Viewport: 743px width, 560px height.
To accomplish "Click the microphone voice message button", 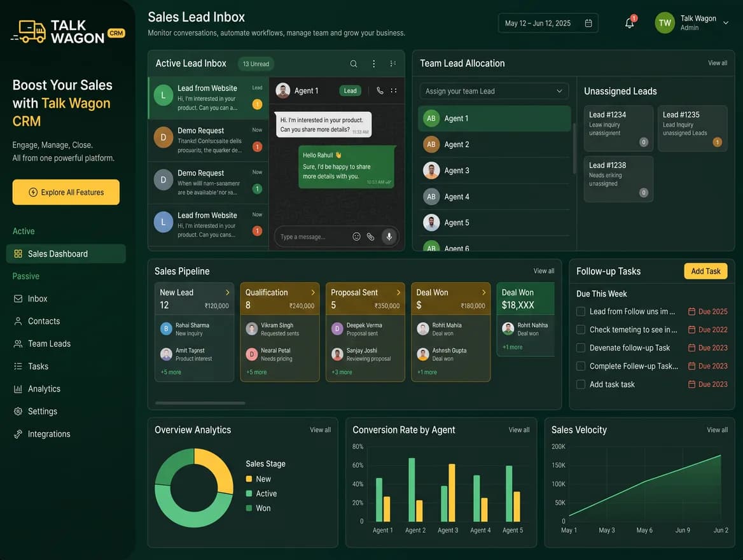I will [x=389, y=236].
